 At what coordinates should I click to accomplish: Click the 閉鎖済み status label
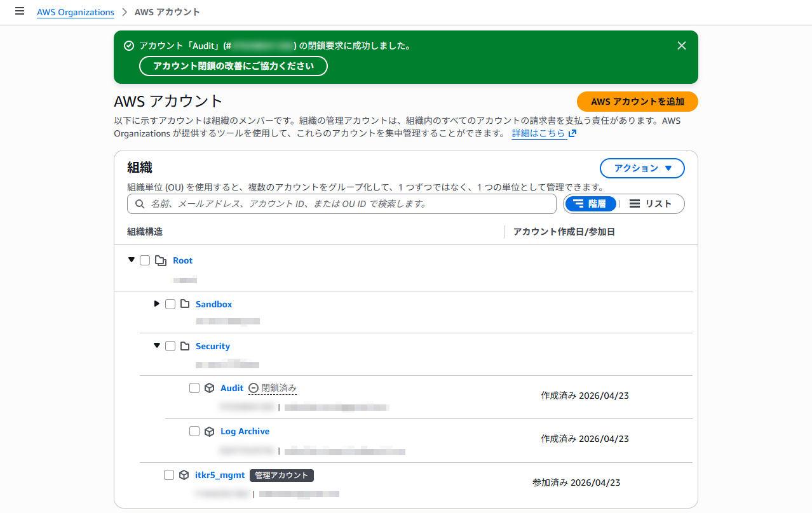pos(279,388)
